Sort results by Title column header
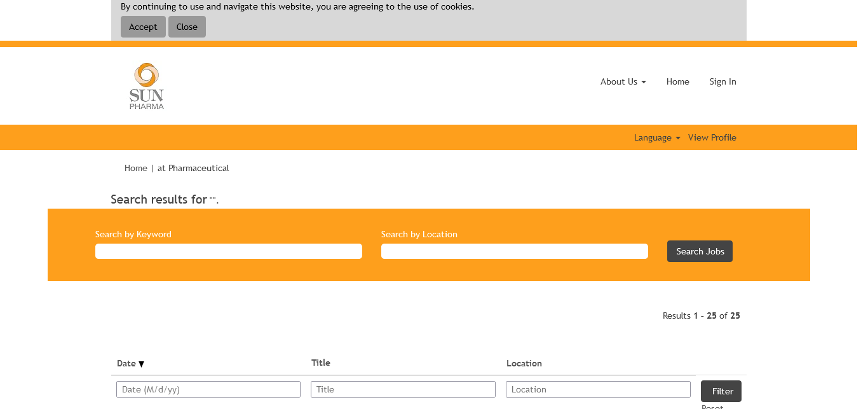868x409 pixels. click(321, 363)
